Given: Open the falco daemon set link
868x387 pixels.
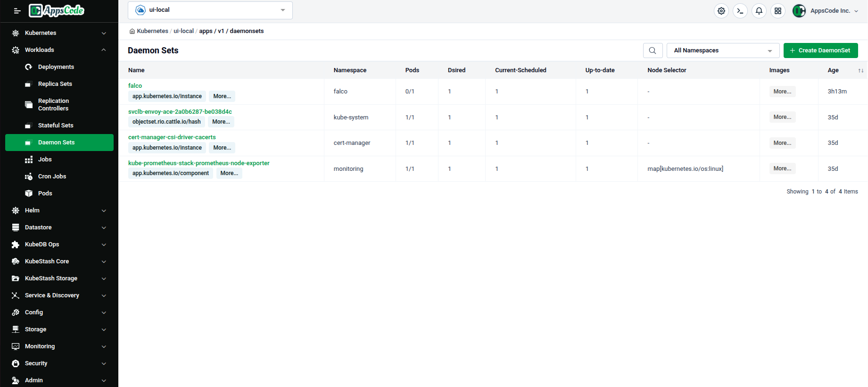Looking at the screenshot, I should (135, 86).
